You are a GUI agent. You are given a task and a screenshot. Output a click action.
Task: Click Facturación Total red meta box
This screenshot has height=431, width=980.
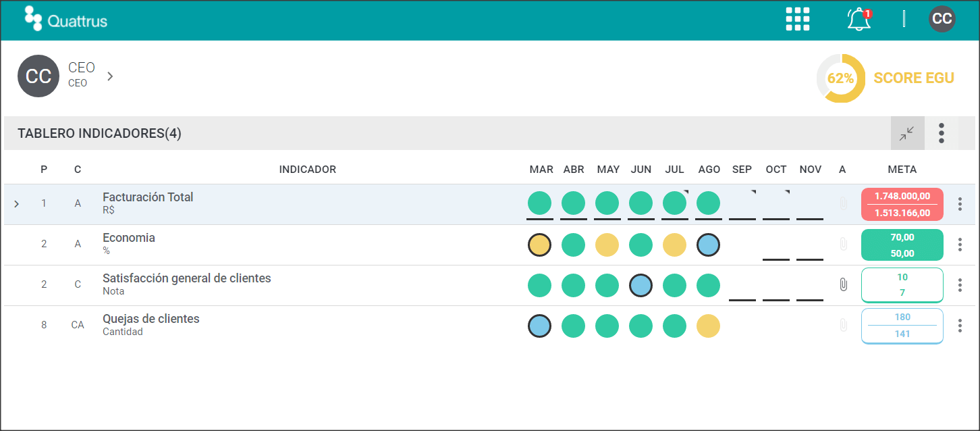coord(902,204)
